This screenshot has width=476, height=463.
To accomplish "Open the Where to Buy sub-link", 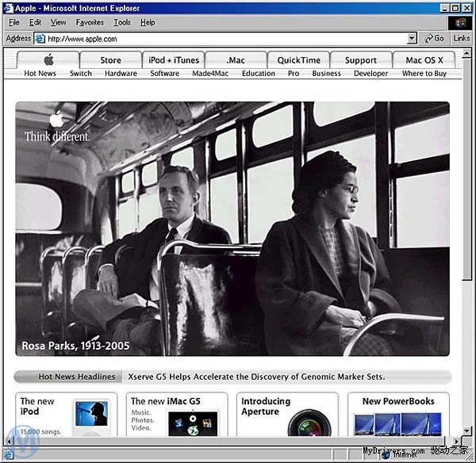I will point(424,74).
